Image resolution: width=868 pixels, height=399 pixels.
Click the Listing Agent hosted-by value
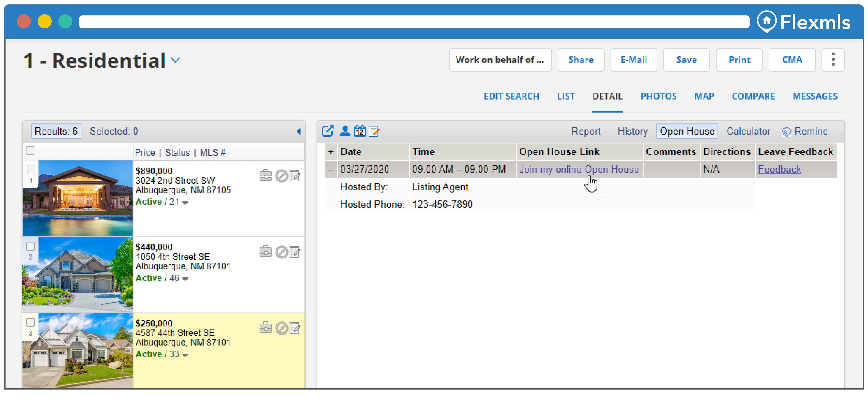[440, 187]
